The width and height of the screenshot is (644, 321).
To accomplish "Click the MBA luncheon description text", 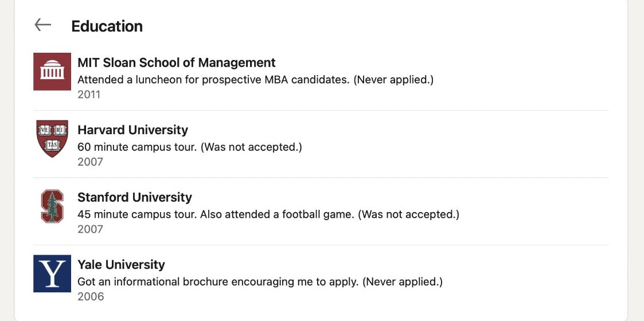I will point(255,80).
